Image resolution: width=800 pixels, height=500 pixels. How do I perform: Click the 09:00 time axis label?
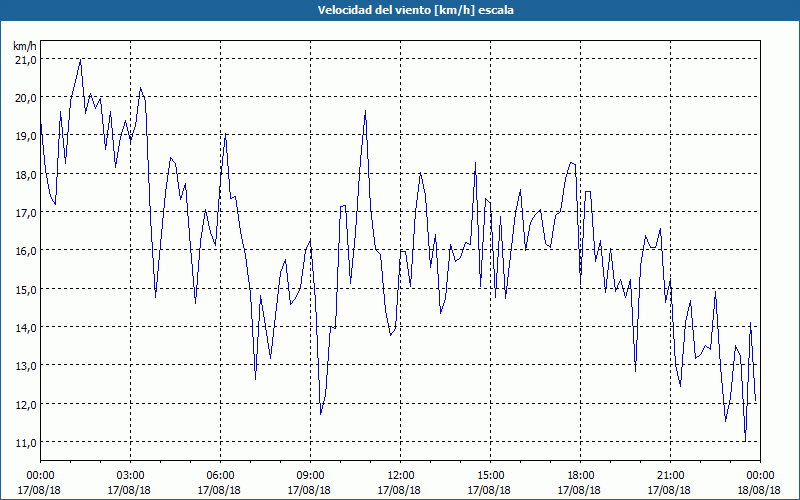[310, 476]
